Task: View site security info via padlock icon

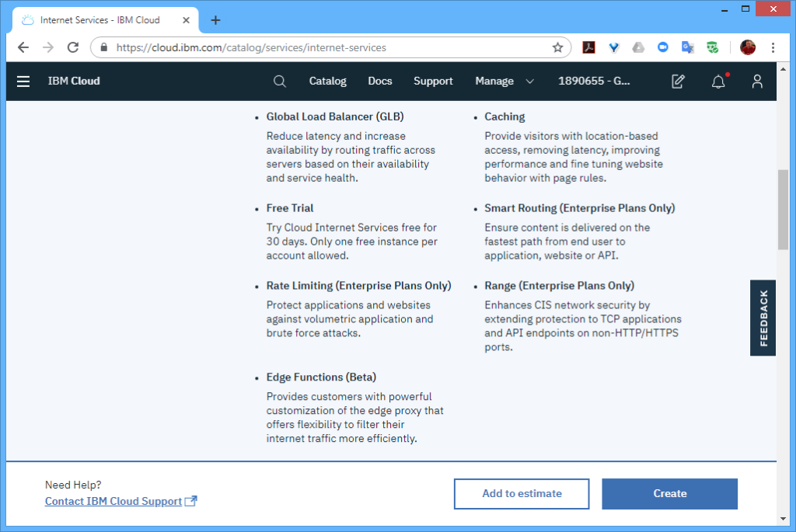Action: click(x=104, y=47)
